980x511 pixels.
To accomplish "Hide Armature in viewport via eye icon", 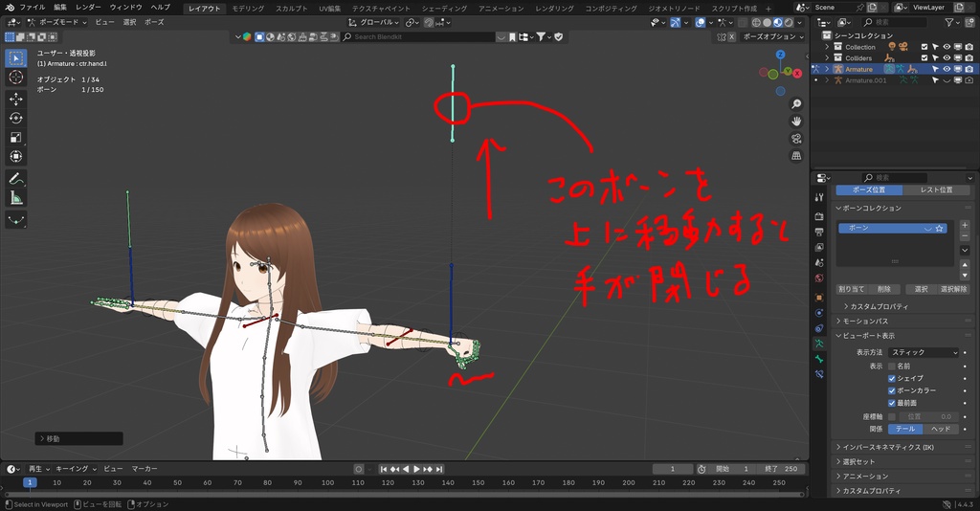I will point(947,69).
